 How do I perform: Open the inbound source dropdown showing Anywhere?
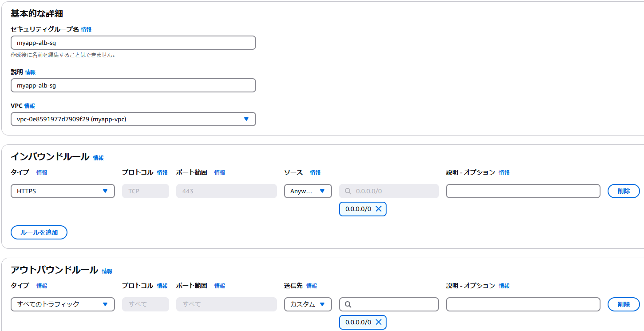(308, 191)
